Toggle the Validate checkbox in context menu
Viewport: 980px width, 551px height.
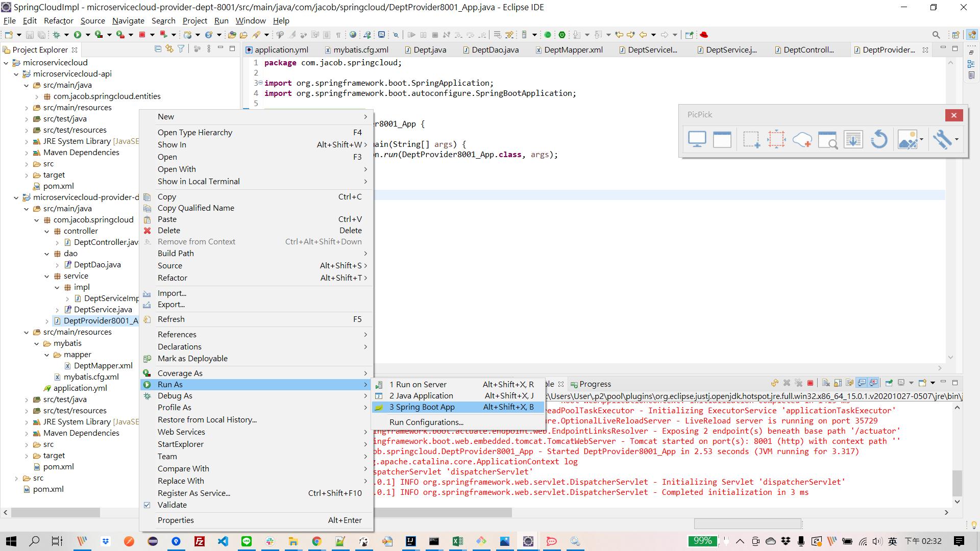pyautogui.click(x=147, y=505)
